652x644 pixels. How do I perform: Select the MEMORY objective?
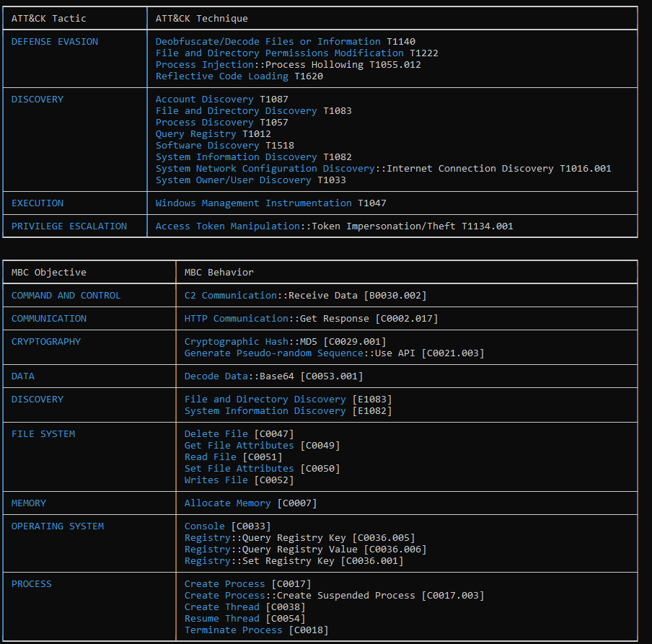(x=29, y=503)
